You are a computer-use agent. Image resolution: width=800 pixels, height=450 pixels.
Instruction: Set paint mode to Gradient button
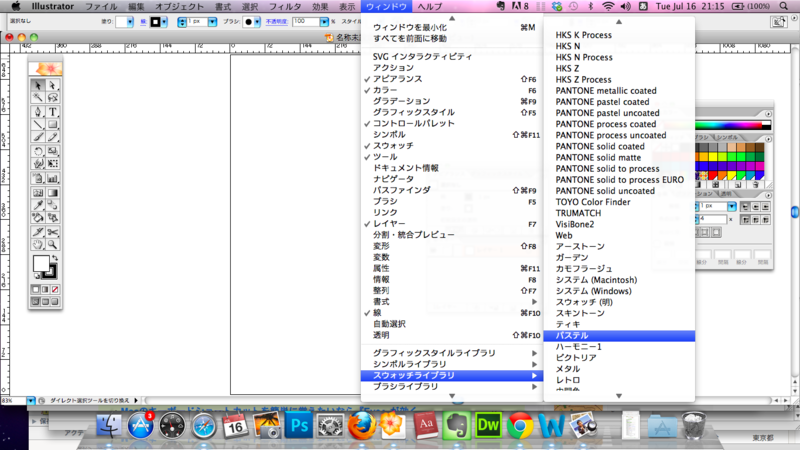[x=45, y=289]
